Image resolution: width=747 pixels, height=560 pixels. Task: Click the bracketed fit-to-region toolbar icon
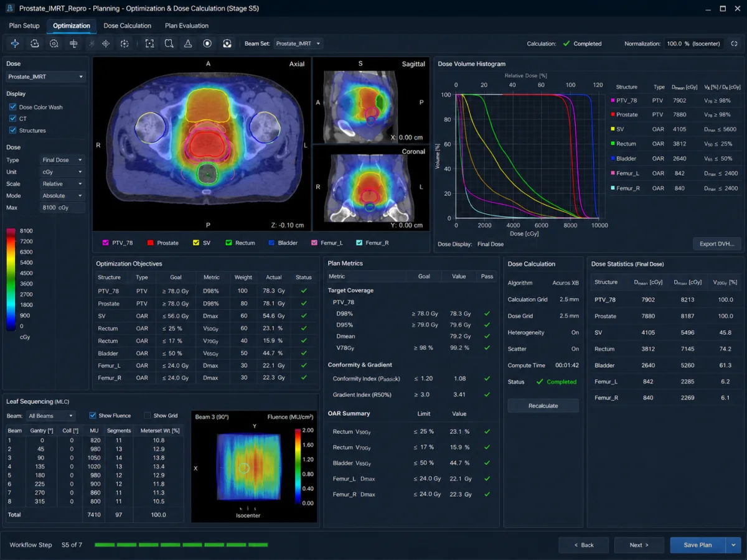point(149,44)
